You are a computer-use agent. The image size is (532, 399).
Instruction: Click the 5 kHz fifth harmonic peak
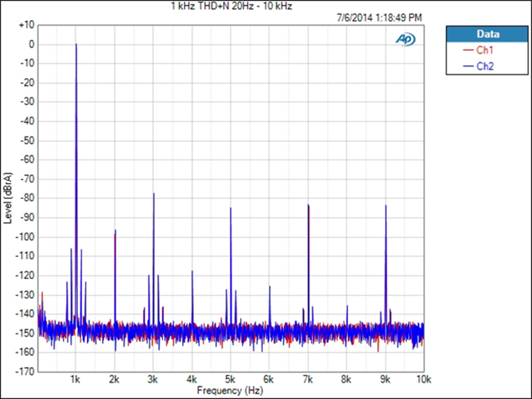pyautogui.click(x=231, y=209)
